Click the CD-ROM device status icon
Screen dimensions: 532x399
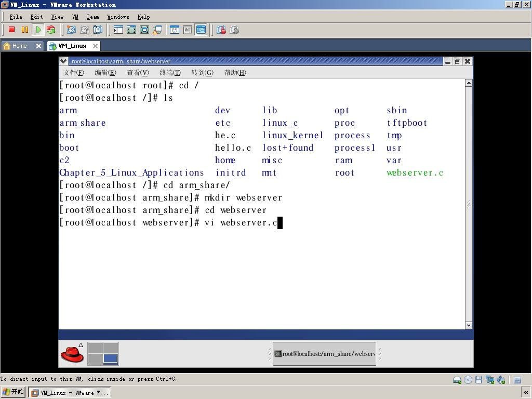[468, 380]
